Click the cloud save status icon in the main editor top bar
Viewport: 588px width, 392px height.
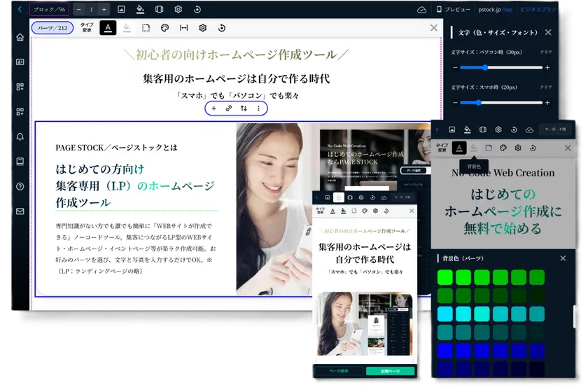click(421, 10)
